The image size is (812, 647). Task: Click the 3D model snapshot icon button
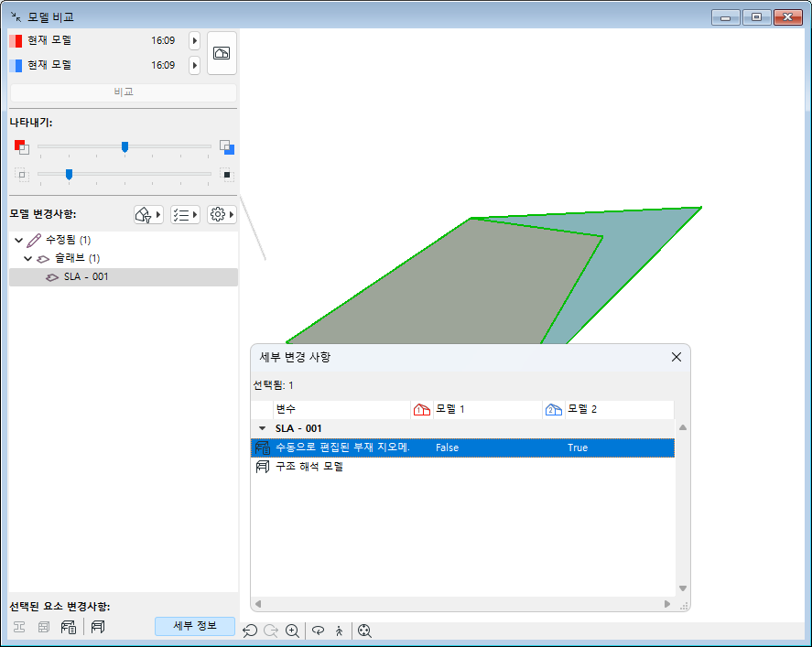[222, 53]
